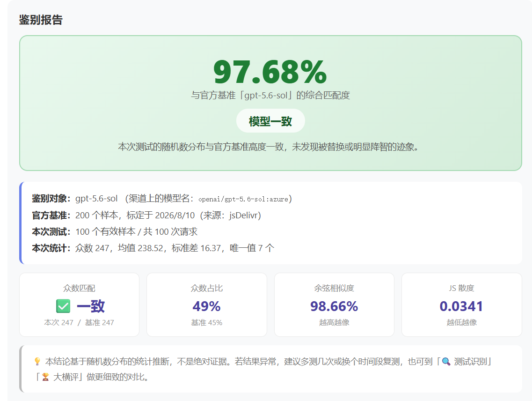532x401 pixels.
Task: Click the 余弦相似度 card title
Action: [334, 288]
